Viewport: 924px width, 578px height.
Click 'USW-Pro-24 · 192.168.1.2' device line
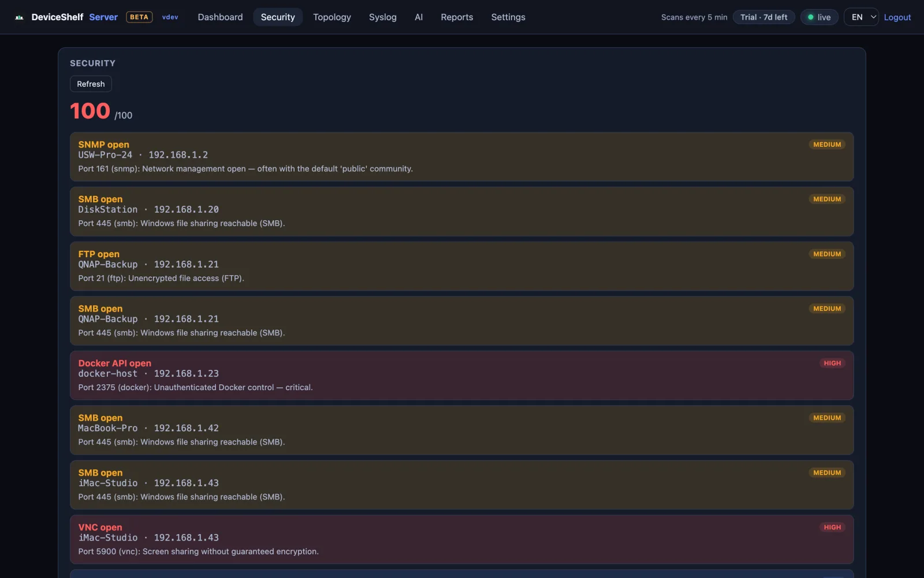143,155
